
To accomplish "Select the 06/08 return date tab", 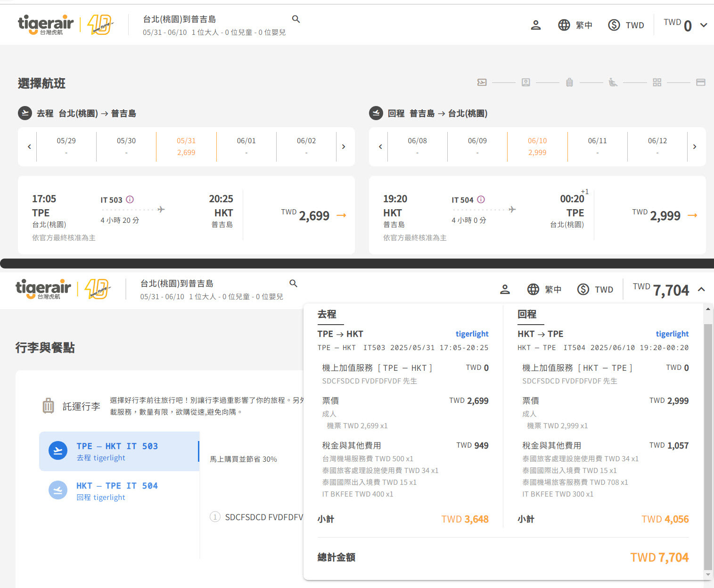I will point(417,147).
